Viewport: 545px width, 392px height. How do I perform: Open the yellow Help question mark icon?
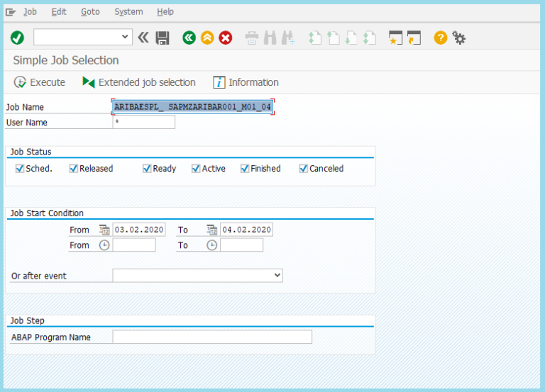(x=441, y=38)
